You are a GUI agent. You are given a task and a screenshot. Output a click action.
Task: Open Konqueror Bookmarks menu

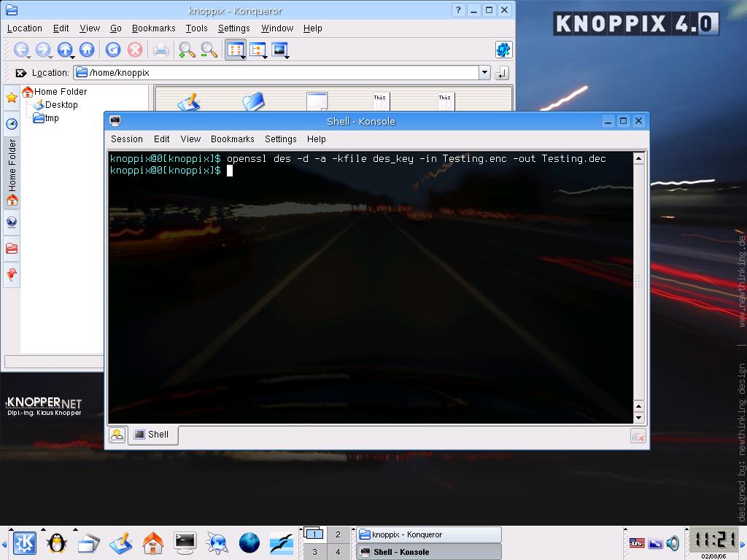click(153, 28)
